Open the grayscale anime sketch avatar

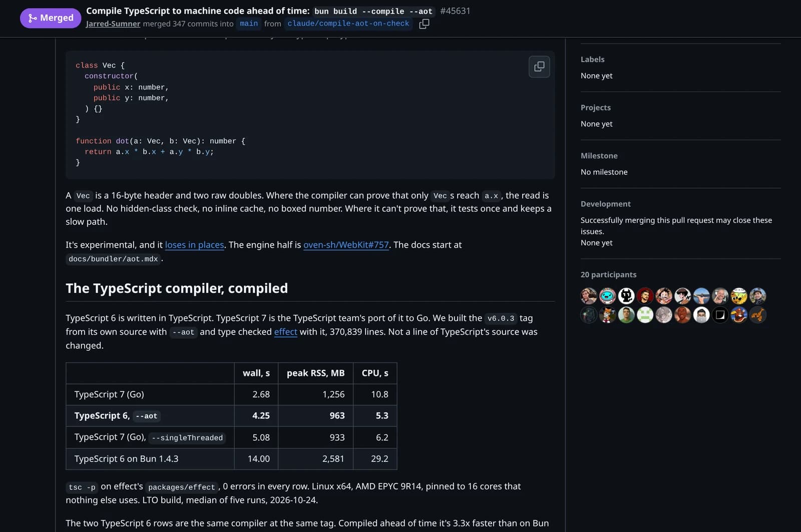[x=664, y=315]
